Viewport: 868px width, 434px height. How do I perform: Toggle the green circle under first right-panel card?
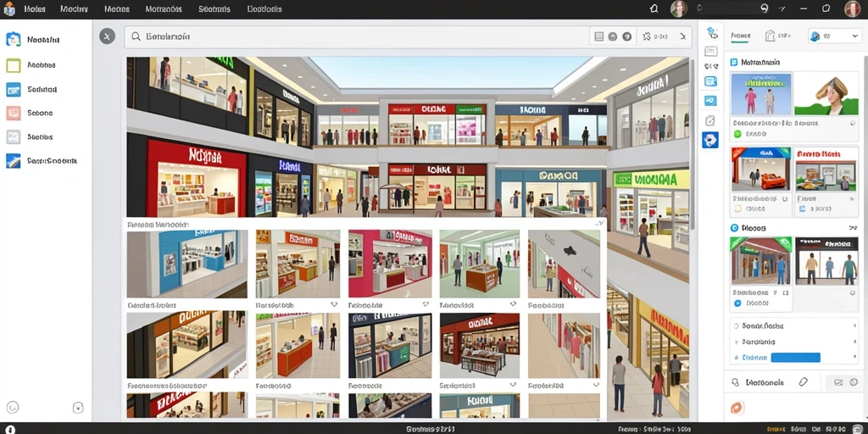click(x=737, y=134)
